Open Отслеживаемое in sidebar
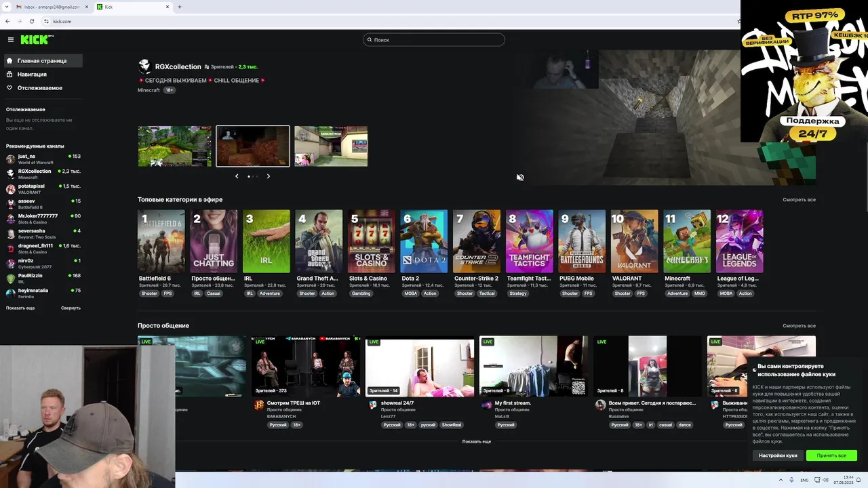Image resolution: width=868 pixels, height=488 pixels. click(x=43, y=88)
